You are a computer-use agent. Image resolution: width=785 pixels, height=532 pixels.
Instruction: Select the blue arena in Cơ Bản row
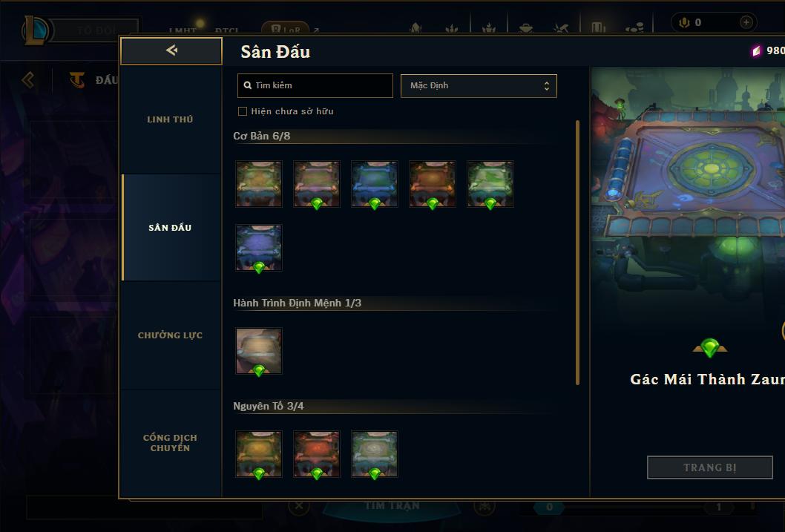point(375,184)
